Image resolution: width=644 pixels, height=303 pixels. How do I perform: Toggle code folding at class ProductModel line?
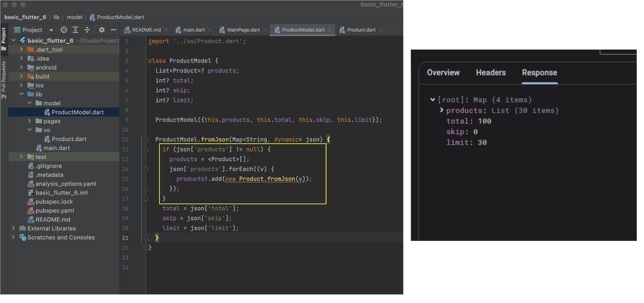coord(146,61)
